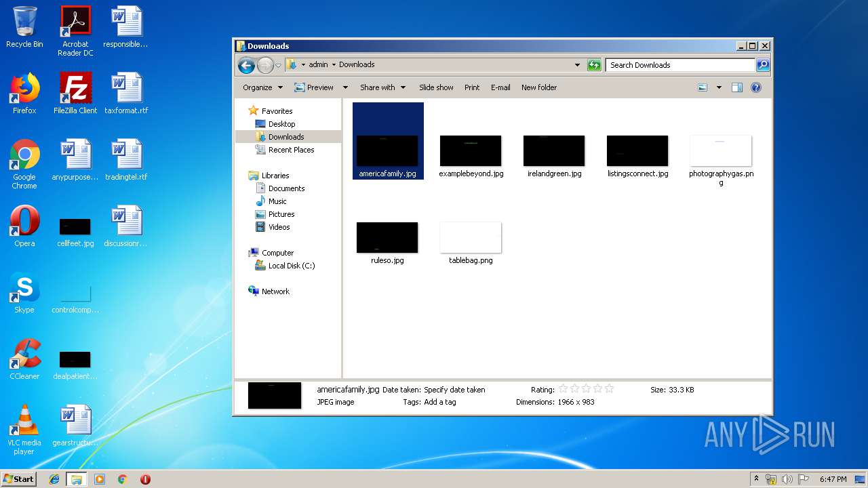
Task: Select tradingtel.rtf desktop file
Action: click(126, 160)
